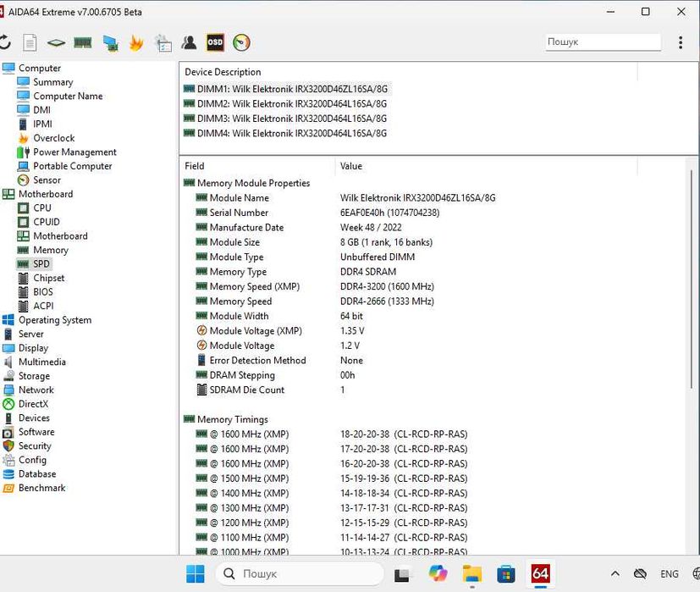The image size is (700, 592).
Task: Open Motherboard subpage under Motherboard
Action: pyautogui.click(x=60, y=236)
